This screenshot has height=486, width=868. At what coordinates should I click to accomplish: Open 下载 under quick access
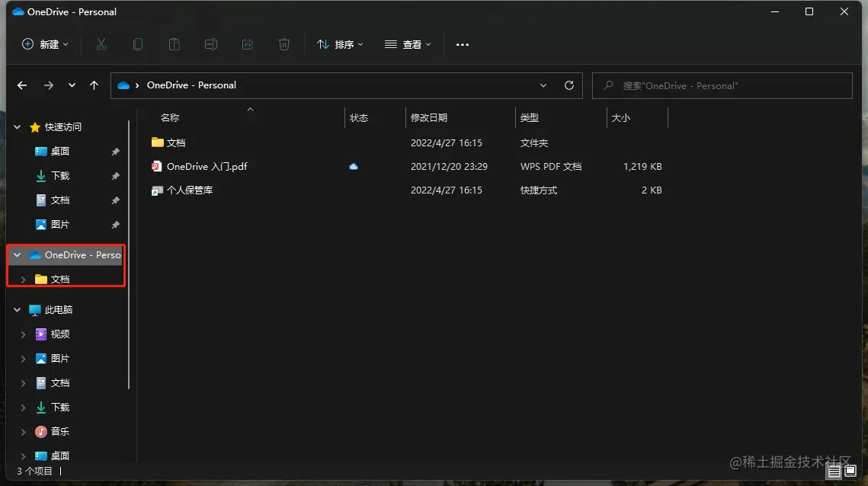[x=59, y=176]
